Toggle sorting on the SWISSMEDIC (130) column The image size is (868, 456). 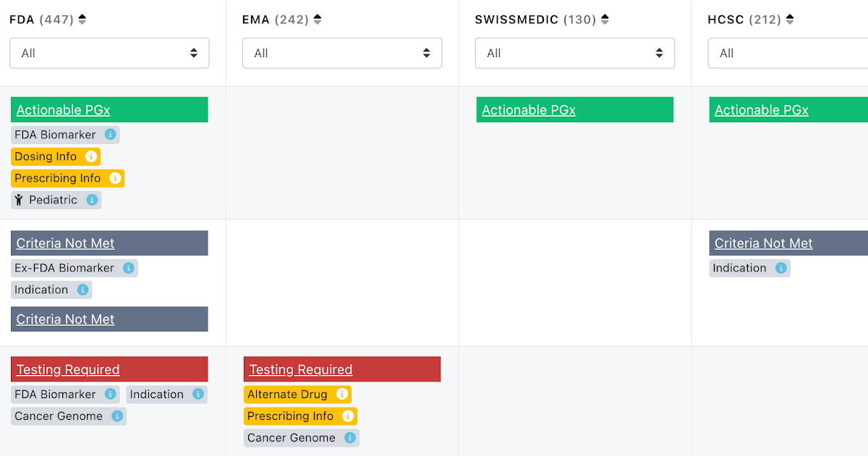603,20
